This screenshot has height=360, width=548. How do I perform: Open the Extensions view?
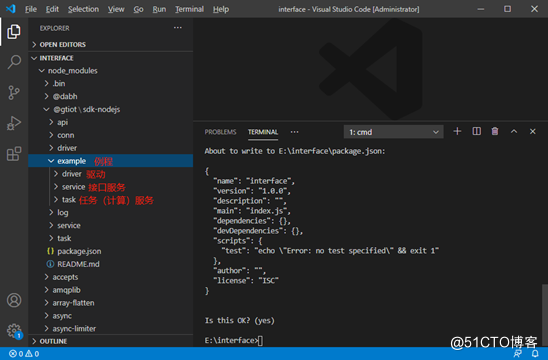click(14, 154)
